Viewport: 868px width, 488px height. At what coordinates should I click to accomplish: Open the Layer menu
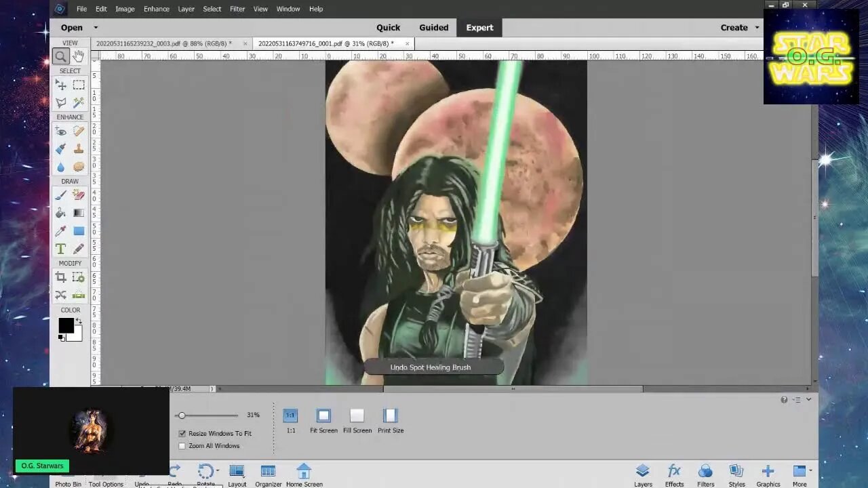186,9
